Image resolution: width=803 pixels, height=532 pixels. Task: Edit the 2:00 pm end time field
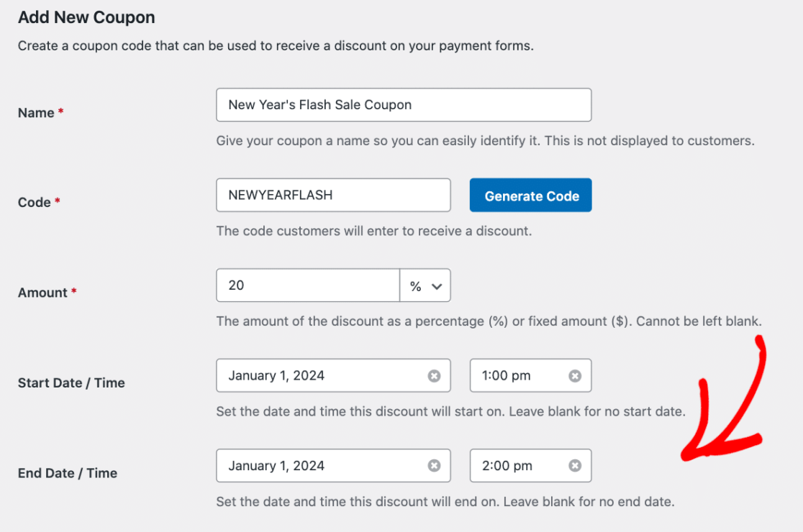(518, 466)
